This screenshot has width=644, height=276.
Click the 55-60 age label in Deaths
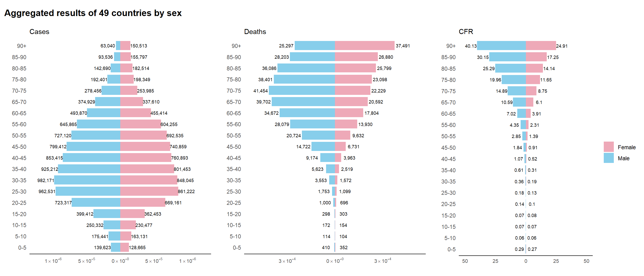click(234, 124)
